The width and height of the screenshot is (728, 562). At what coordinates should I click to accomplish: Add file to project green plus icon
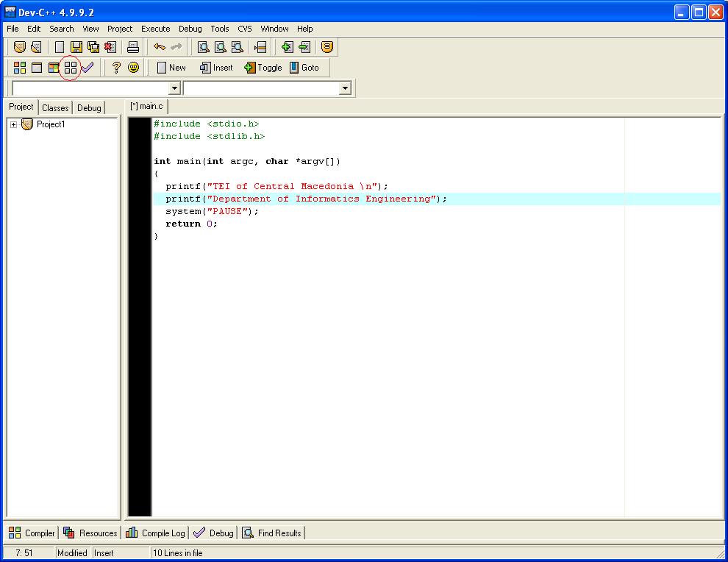pos(287,47)
